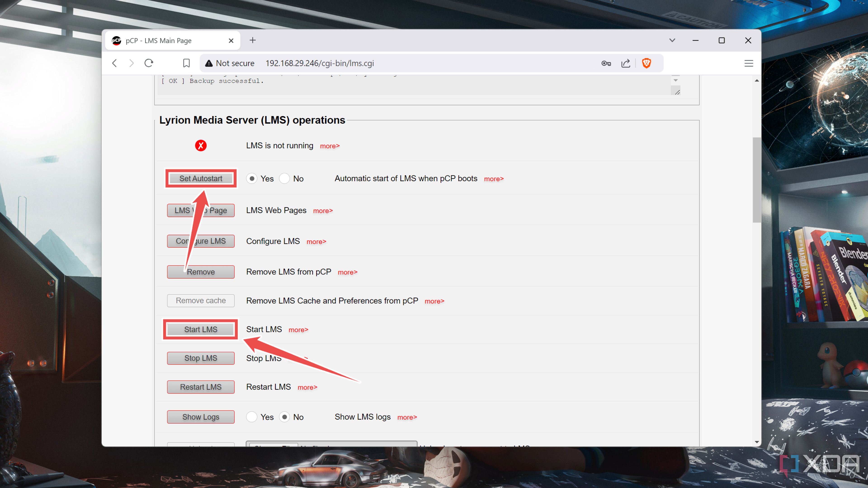Image resolution: width=868 pixels, height=488 pixels.
Task: Open the browser hamburger menu
Action: [749, 63]
